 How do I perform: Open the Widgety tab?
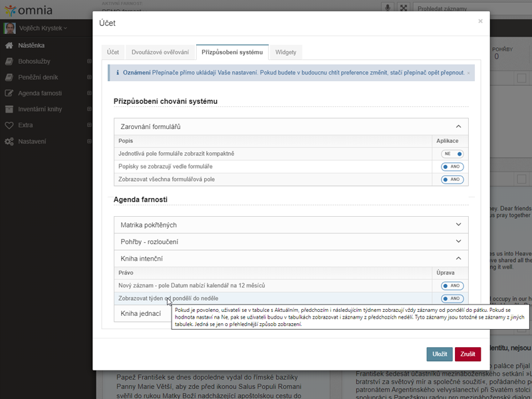(x=286, y=52)
